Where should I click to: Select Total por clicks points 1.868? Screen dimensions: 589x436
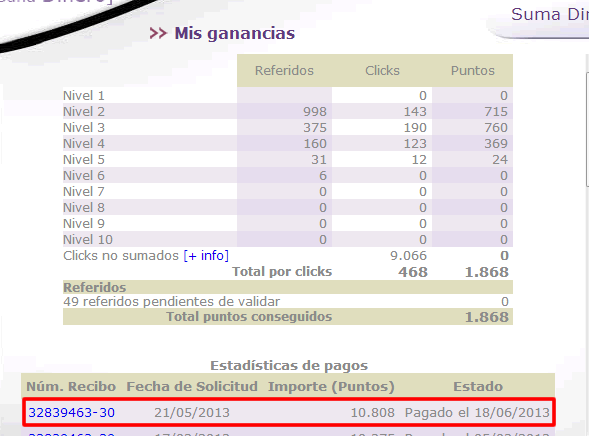[486, 272]
